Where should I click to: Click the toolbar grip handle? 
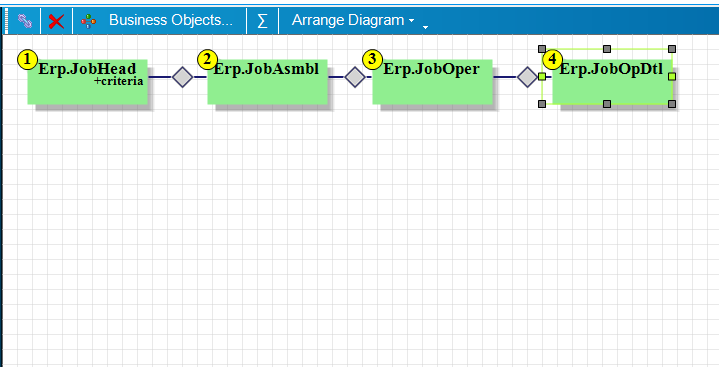click(6, 21)
